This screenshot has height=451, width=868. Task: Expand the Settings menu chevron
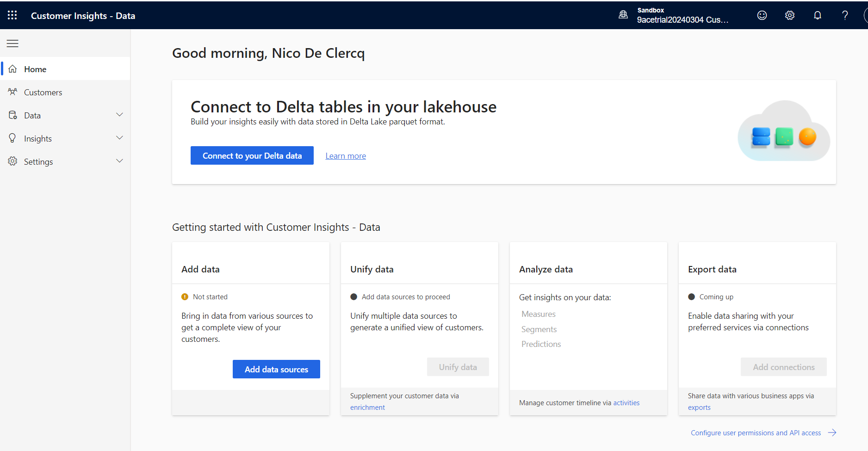point(119,161)
